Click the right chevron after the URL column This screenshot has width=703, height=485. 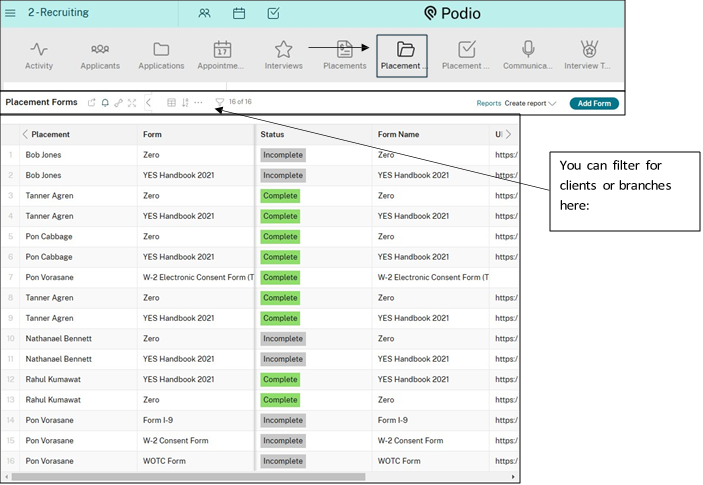(508, 134)
